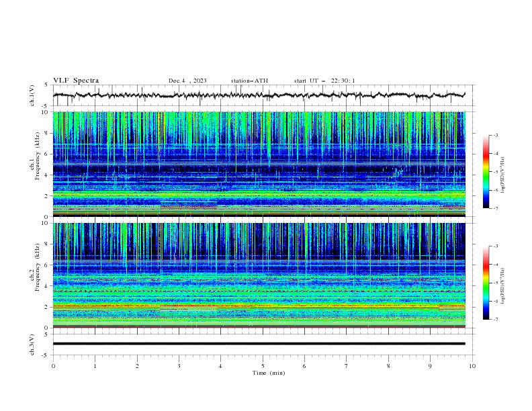Click the 'VLF Spectra' title text
532x411 pixels.
tap(76, 81)
